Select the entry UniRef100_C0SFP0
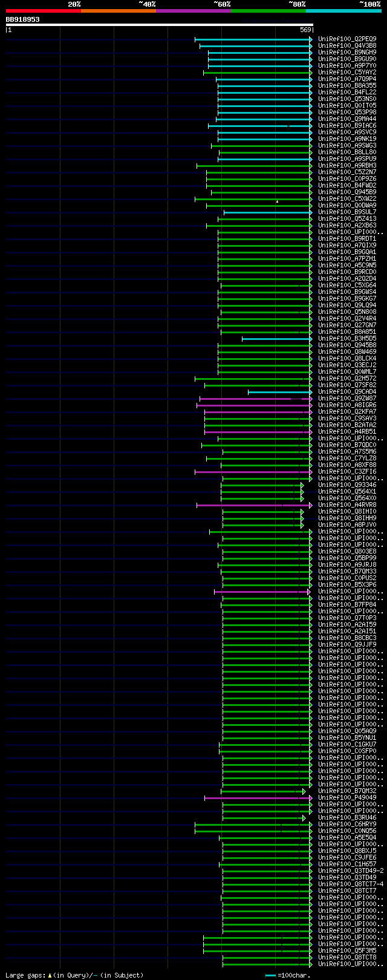 click(x=347, y=751)
